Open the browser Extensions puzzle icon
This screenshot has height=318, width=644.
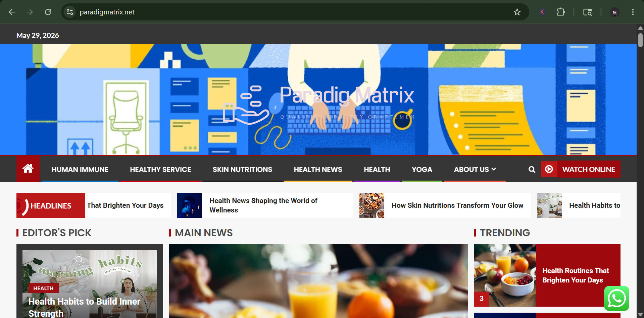[560, 12]
